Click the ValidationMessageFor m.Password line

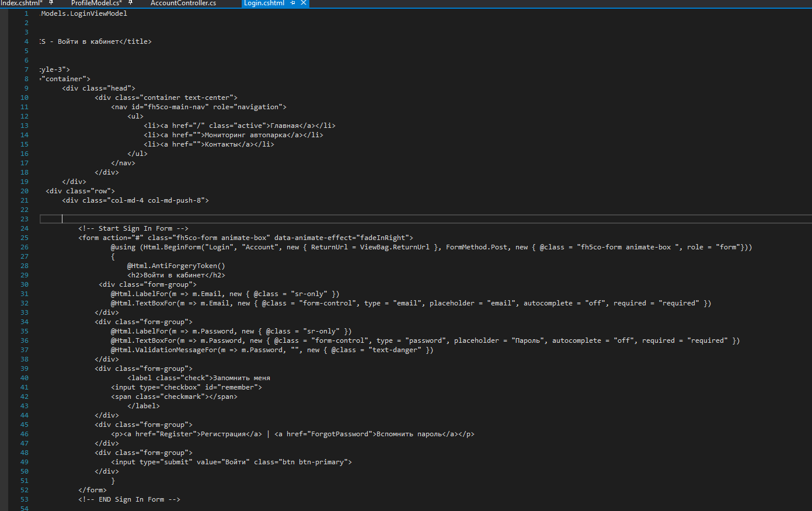pos(272,350)
